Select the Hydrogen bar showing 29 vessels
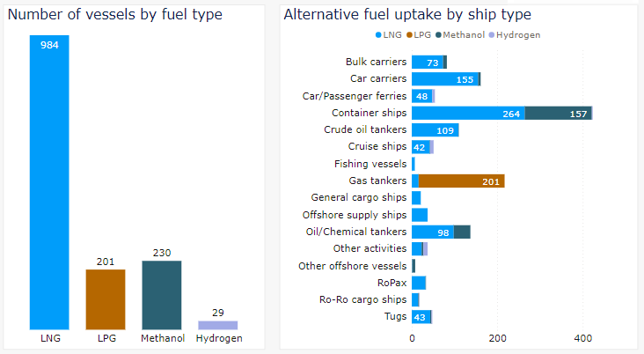This screenshot has height=354, width=644. click(217, 325)
